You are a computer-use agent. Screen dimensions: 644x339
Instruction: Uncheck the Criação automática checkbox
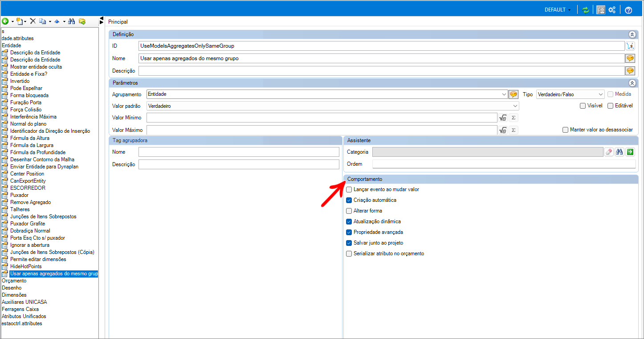[349, 200]
